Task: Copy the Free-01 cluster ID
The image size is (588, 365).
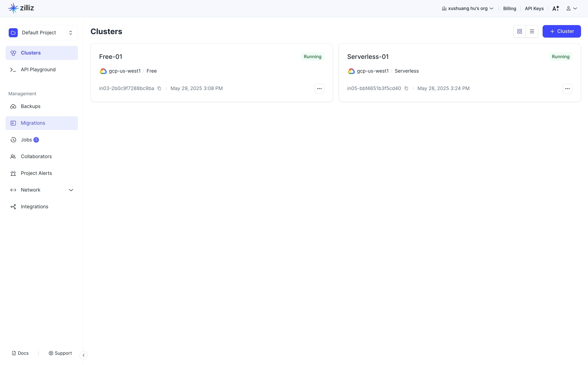Action: pos(159,88)
